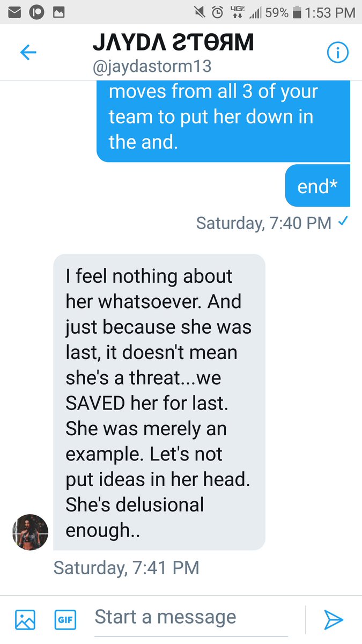Open sender's profile picture thumbnail

(31, 532)
